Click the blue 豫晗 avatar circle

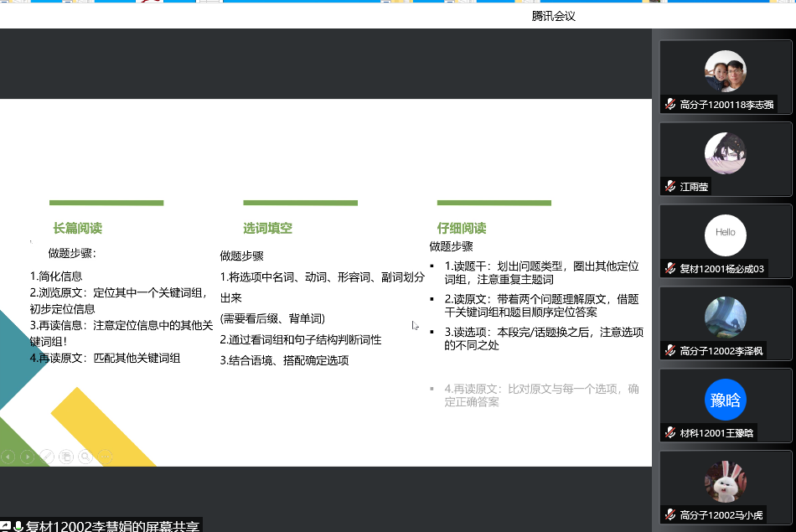(725, 400)
